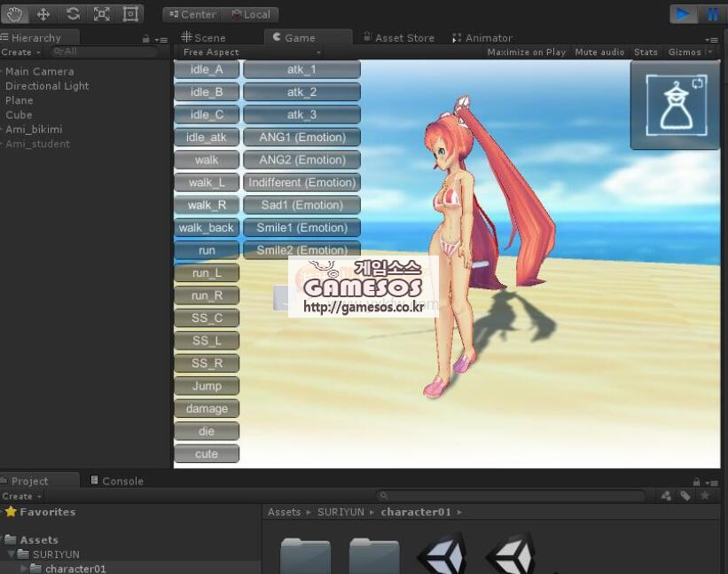The height and width of the screenshot is (574, 728).
Task: Select second Unity scene asset icon
Action: point(511,554)
